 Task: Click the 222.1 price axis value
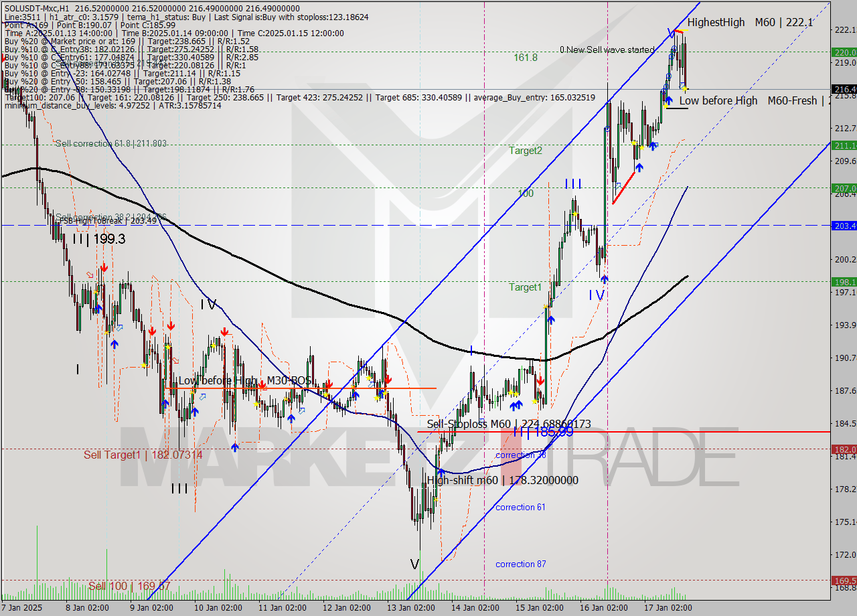click(x=846, y=30)
